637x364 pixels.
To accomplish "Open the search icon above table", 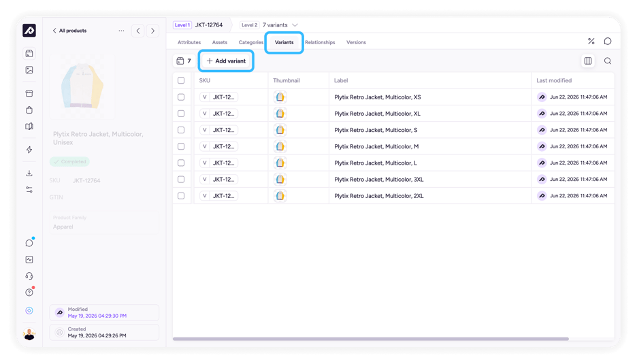I will point(608,61).
